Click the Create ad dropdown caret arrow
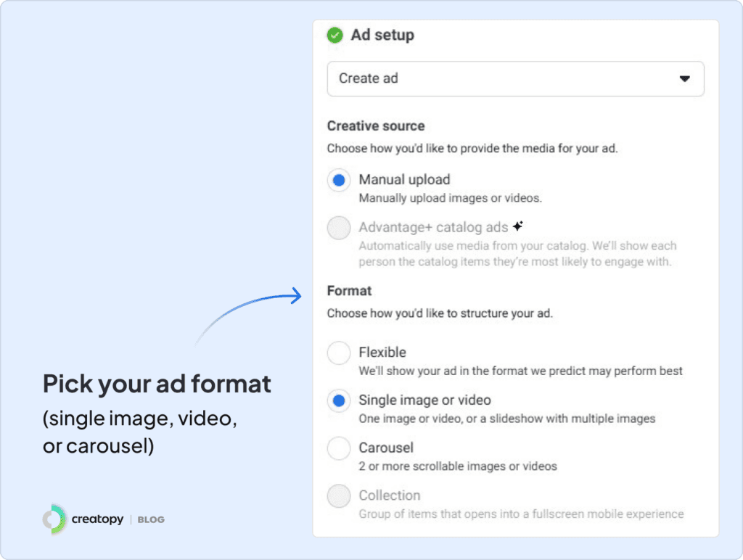Screen dimensions: 743x560 684,78
